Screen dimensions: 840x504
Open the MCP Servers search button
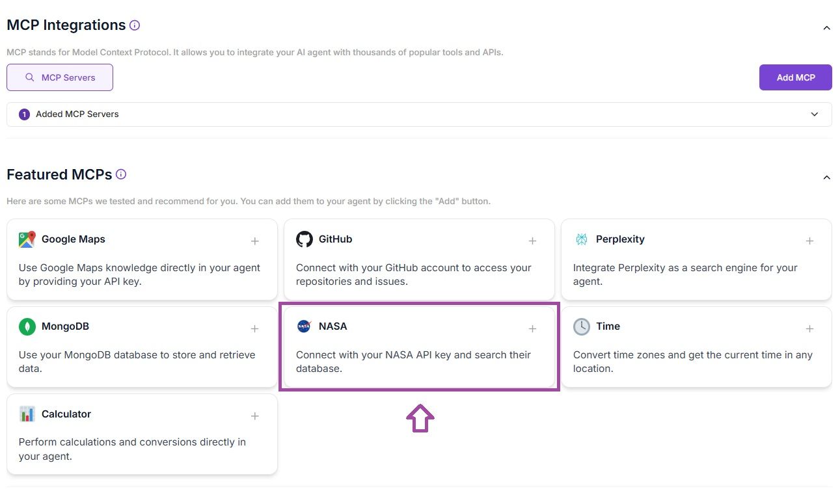click(x=60, y=77)
